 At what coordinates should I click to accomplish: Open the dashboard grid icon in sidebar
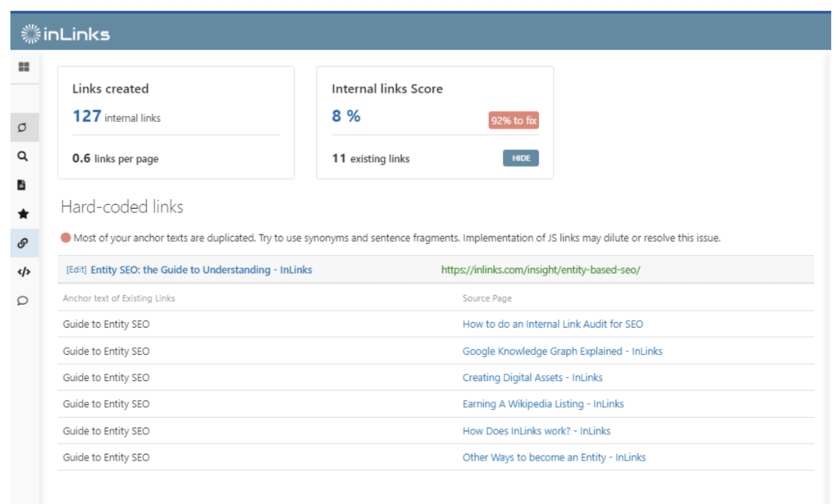[24, 67]
